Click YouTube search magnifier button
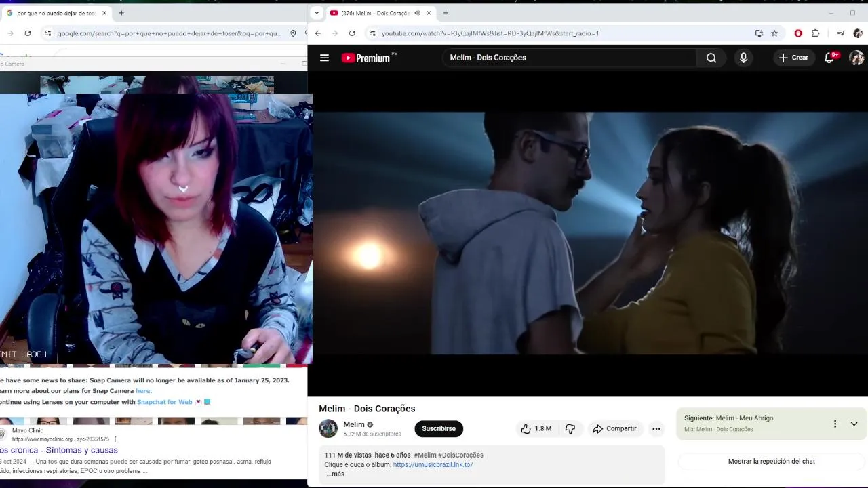868x488 pixels. coord(711,58)
